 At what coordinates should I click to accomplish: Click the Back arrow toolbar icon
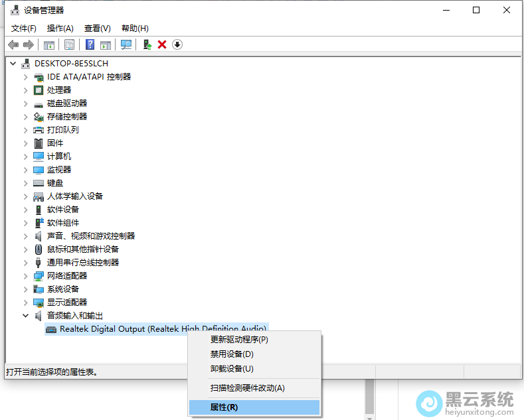tap(13, 44)
